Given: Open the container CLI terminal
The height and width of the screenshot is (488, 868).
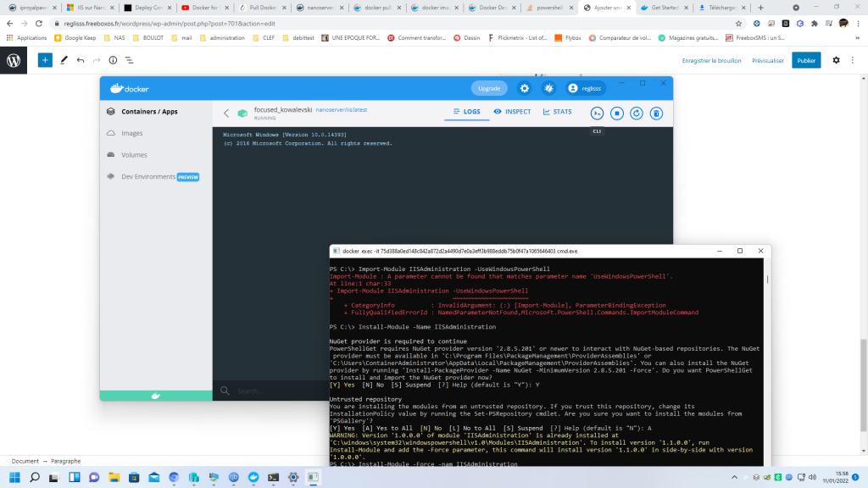Looking at the screenshot, I should (597, 113).
